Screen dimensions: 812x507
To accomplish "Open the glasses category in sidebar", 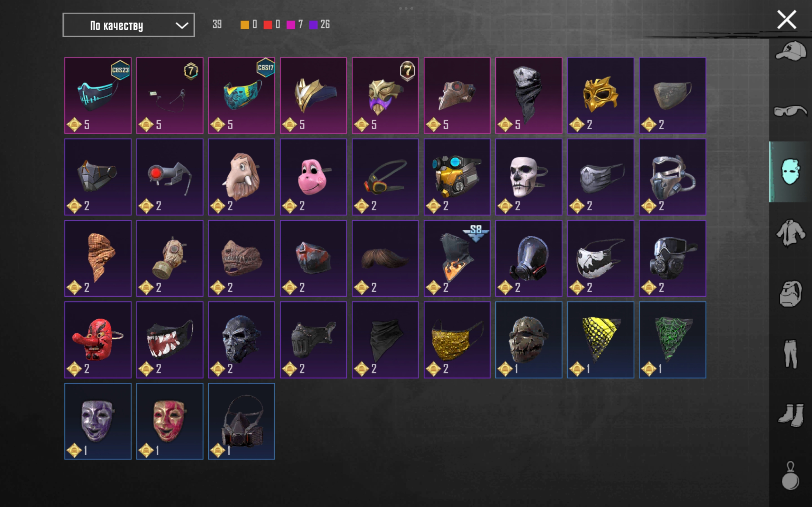I will point(791,111).
